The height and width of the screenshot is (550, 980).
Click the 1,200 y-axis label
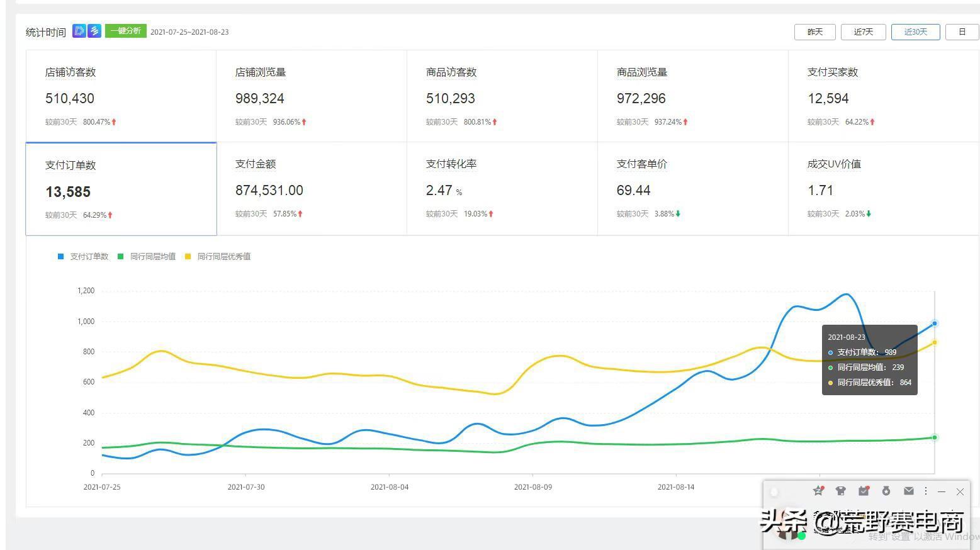(x=86, y=291)
